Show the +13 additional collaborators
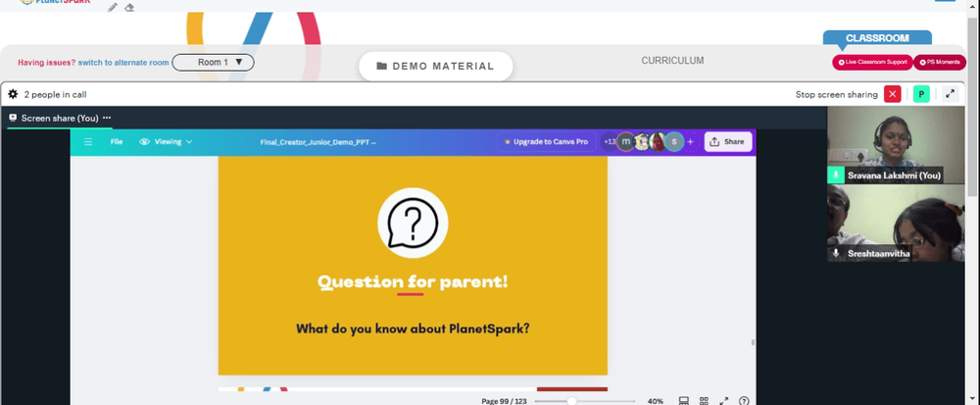 609,142
